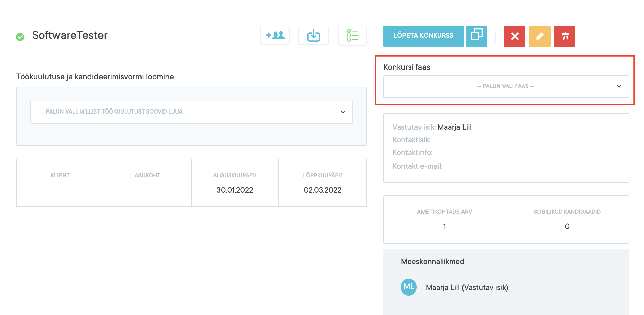Click the ASUKOHT cell
The height and width of the screenshot is (315, 644).
(x=148, y=182)
